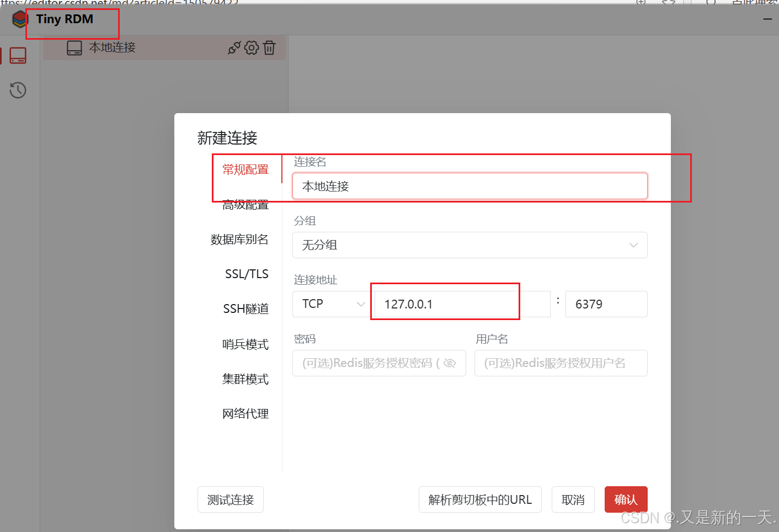Focus the 用户名 username input field
Screen dimensions: 779x532
(x=561, y=363)
